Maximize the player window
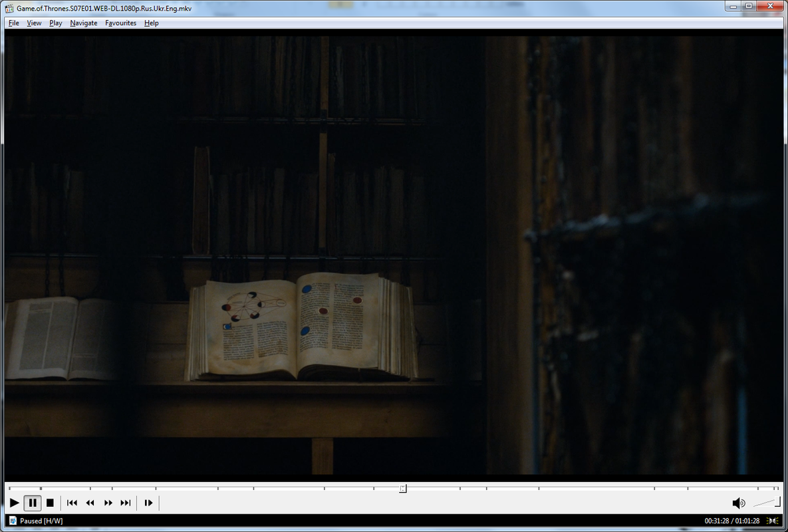The width and height of the screenshot is (788, 532). [x=748, y=6]
